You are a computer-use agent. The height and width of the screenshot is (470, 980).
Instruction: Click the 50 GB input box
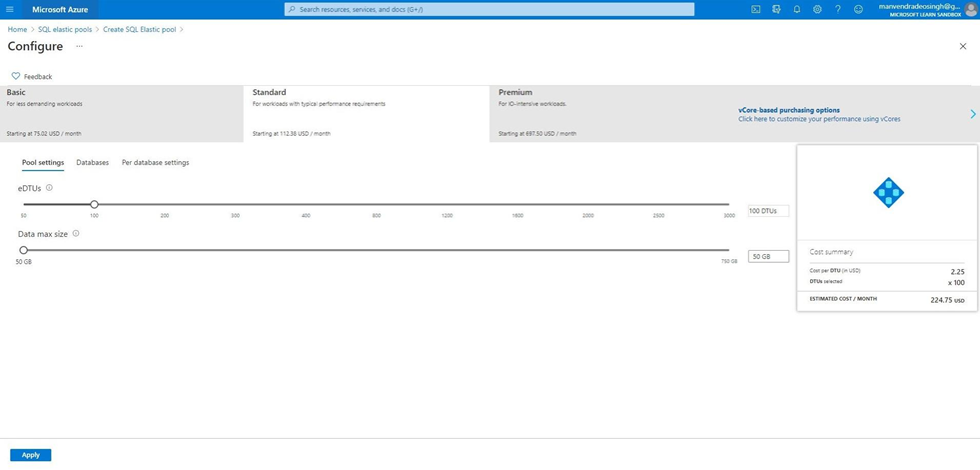768,257
